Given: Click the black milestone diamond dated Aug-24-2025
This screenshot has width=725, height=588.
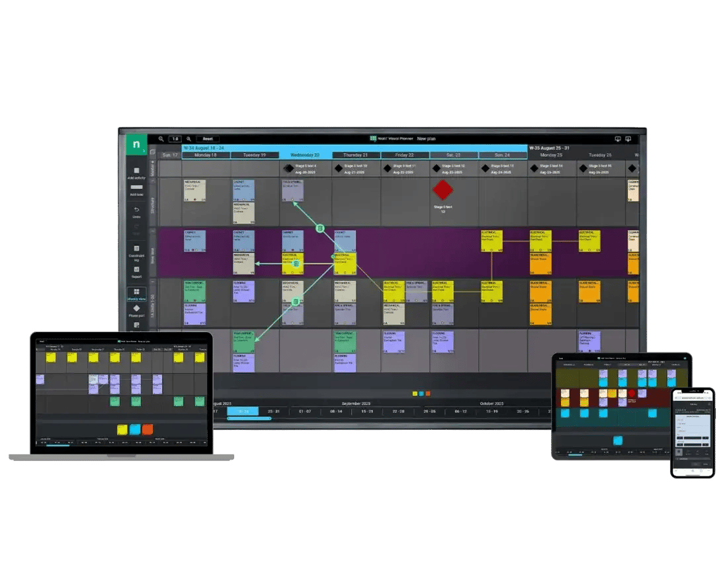Looking at the screenshot, I should click(485, 168).
